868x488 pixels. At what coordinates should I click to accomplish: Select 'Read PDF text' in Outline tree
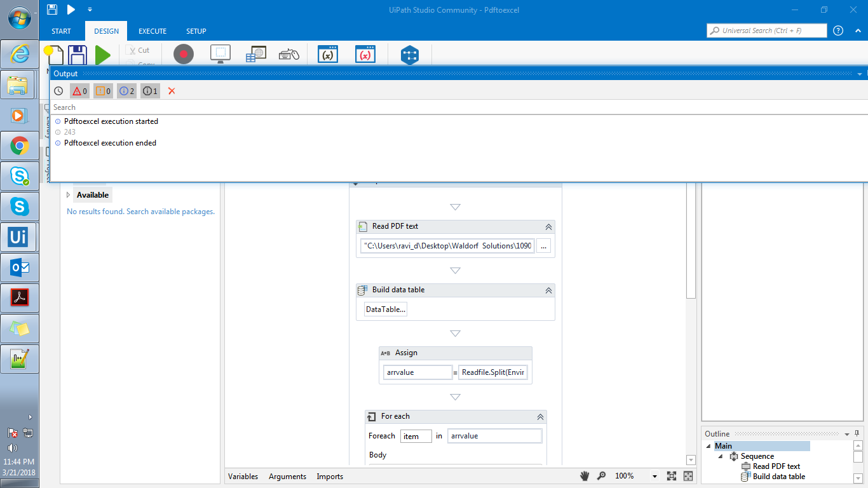tap(776, 466)
